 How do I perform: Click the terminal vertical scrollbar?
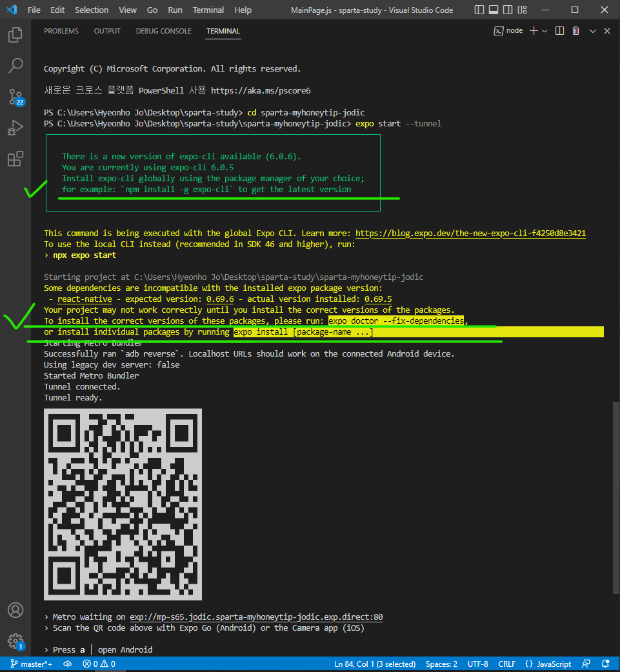(615, 497)
